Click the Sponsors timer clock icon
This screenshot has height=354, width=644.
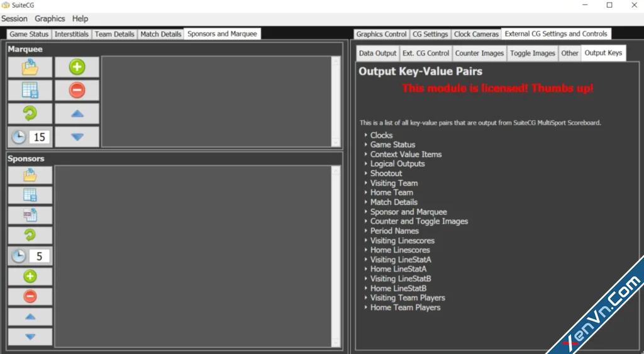coord(18,256)
